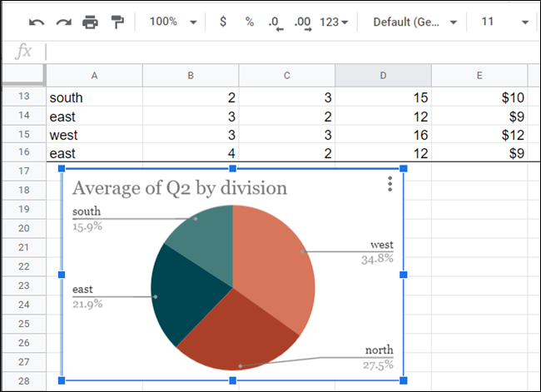541x392 pixels.
Task: Select row 14 header
Action: [x=24, y=115]
